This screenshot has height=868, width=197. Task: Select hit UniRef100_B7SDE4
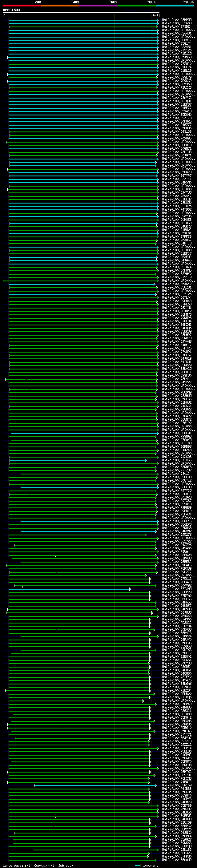(x=176, y=26)
